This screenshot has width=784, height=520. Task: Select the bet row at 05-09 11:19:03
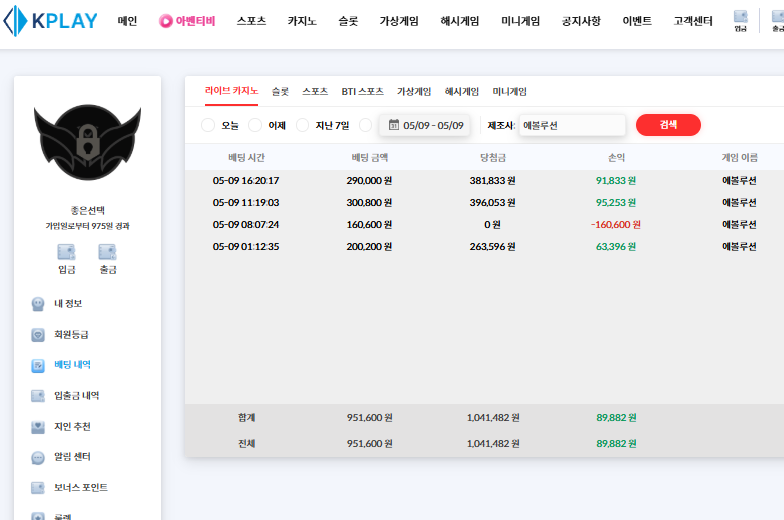point(484,202)
